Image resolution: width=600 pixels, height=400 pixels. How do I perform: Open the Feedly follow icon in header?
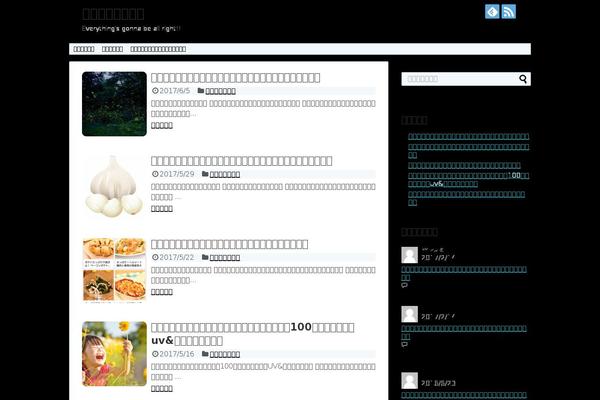(x=492, y=11)
